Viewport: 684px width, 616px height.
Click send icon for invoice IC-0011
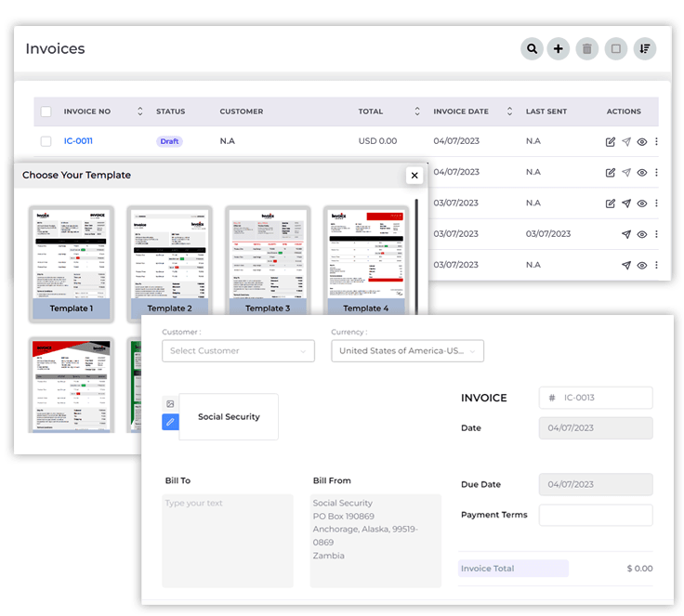[626, 142]
